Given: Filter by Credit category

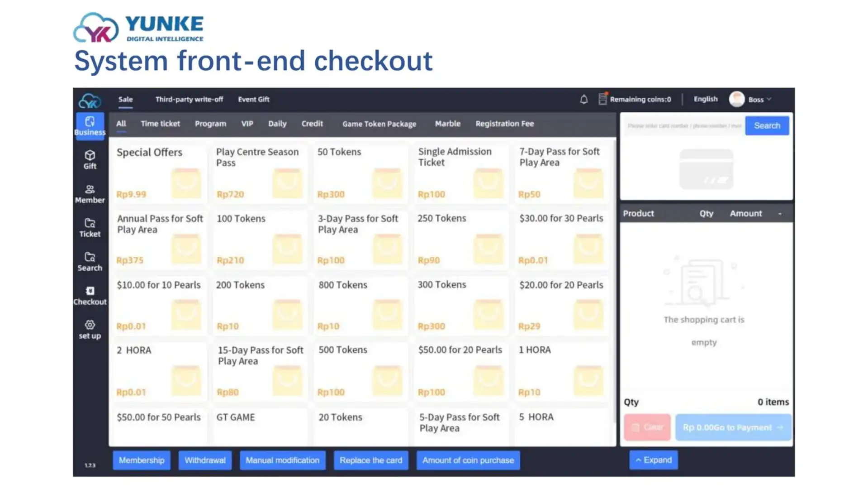Looking at the screenshot, I should tap(312, 124).
